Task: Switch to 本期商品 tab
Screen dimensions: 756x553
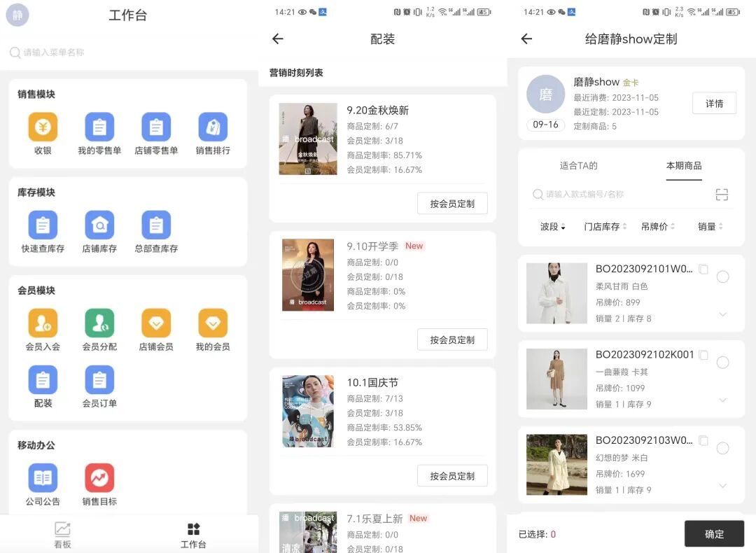Action: [684, 166]
